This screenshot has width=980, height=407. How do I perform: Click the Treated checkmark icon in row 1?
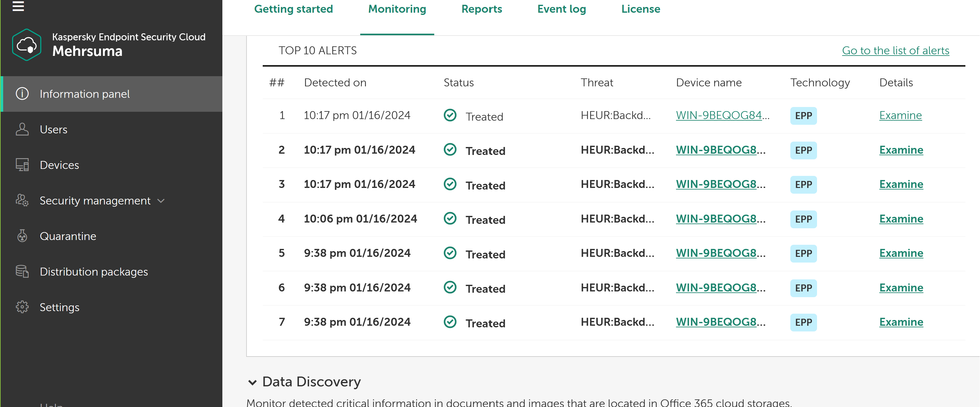450,115
